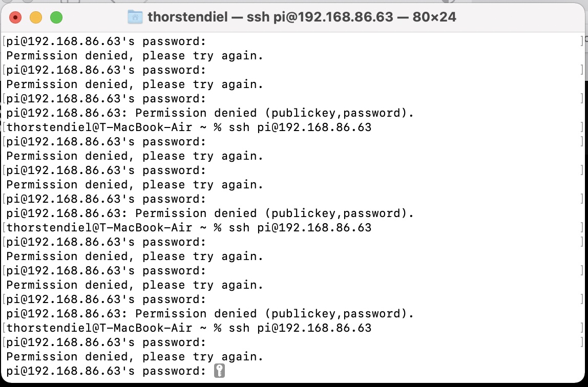Click the very first password prompt line
This screenshot has height=387, width=588.
pyautogui.click(x=106, y=41)
